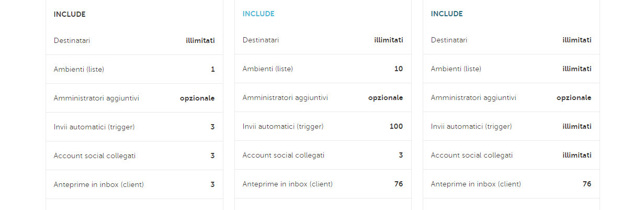Click Invii automatici (trigger) value 100

click(x=397, y=126)
